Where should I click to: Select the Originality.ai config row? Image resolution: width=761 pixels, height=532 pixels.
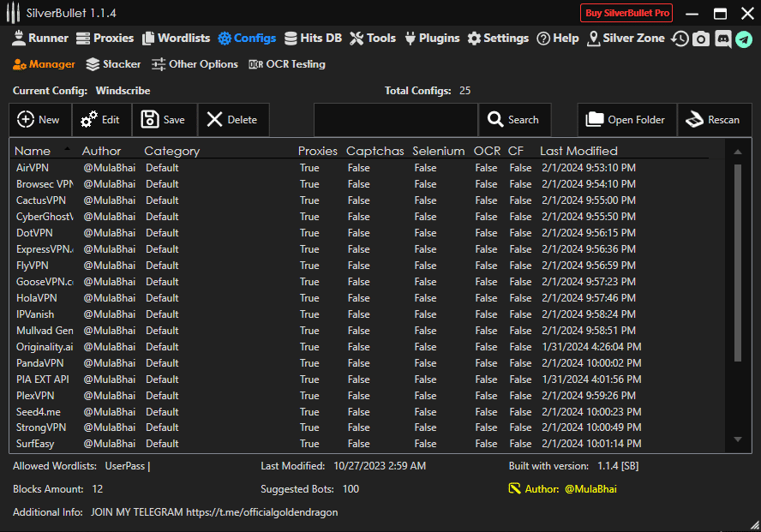[369, 347]
